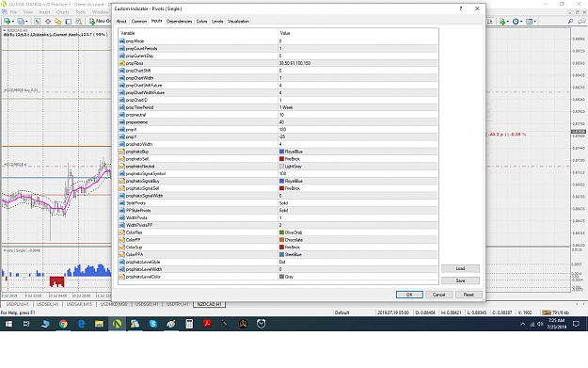
Task: Click the dialog help question mark
Action: click(461, 8)
